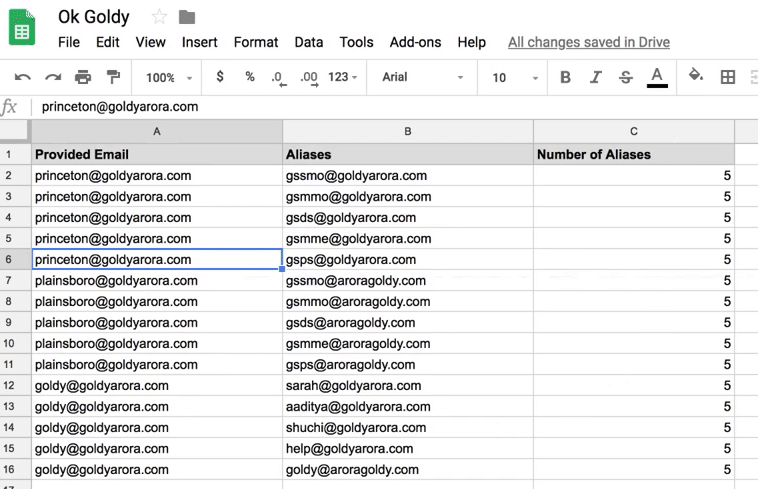Open the Google Sheets home icon

(x=22, y=28)
